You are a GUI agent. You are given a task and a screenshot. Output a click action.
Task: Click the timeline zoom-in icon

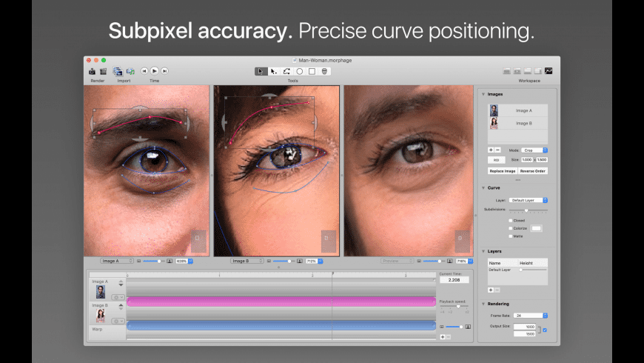pyautogui.click(x=468, y=327)
